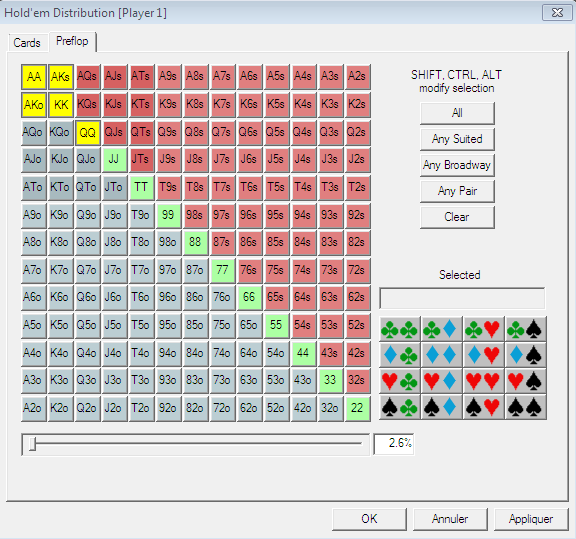Toggle the AQo hand cell
The width and height of the screenshot is (576, 539).
click(33, 132)
